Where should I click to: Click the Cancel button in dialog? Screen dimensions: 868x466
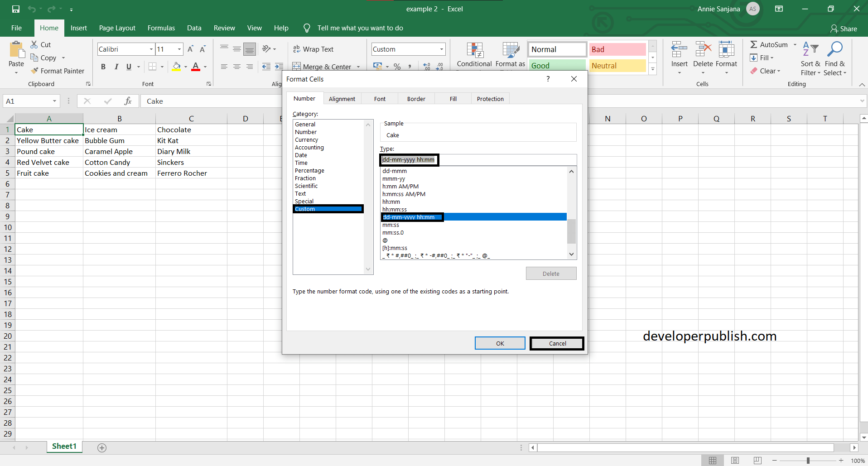(x=557, y=343)
